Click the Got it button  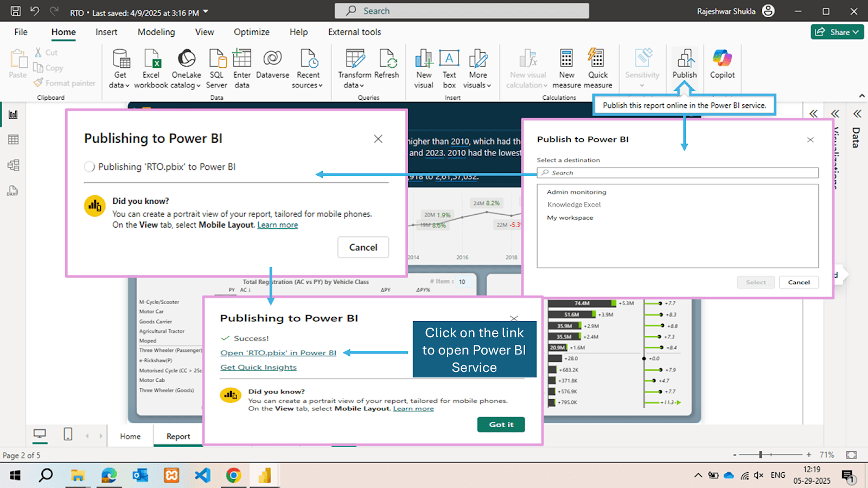(501, 425)
